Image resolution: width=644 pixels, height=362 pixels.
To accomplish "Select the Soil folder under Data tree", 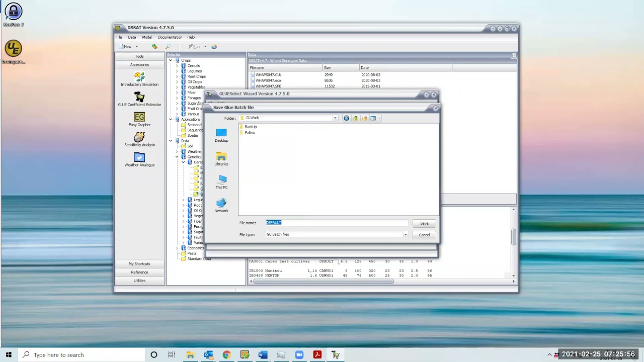I will click(187, 146).
